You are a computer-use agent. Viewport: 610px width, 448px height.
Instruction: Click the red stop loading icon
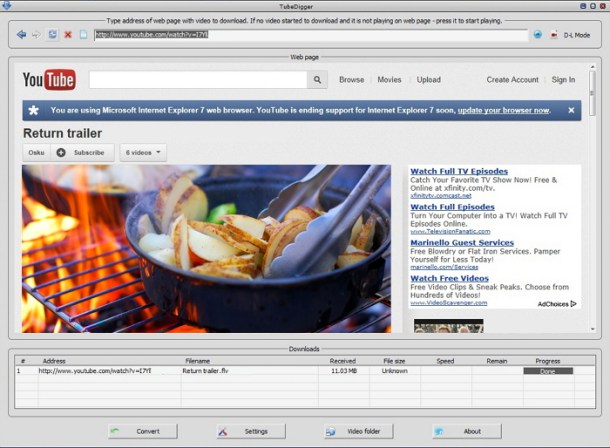[67, 34]
